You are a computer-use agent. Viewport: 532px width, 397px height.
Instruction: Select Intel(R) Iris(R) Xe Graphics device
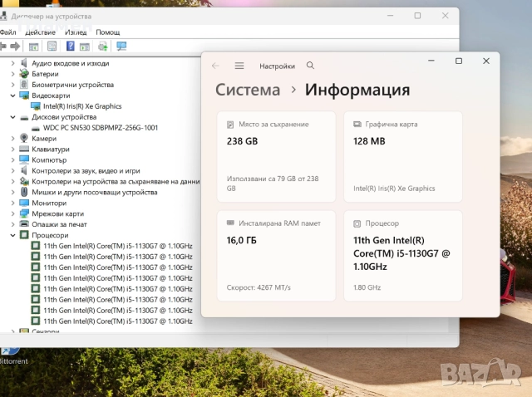tap(82, 106)
